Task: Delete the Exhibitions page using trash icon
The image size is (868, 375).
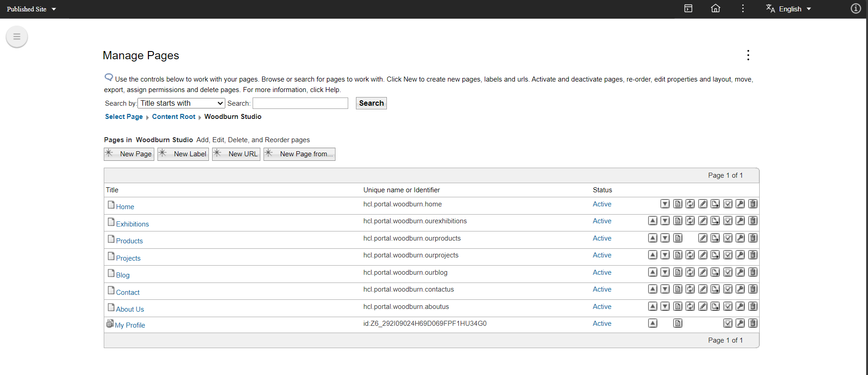Action: [x=753, y=221]
